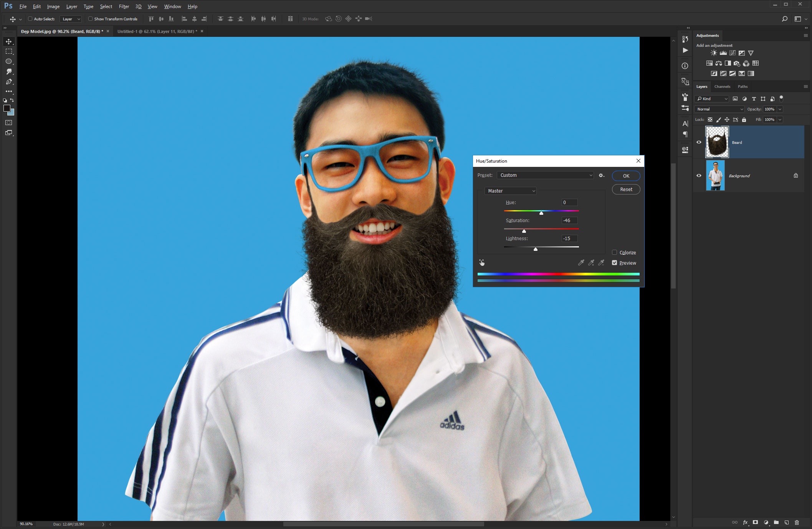Click the layer effects fx icon

[x=745, y=522]
